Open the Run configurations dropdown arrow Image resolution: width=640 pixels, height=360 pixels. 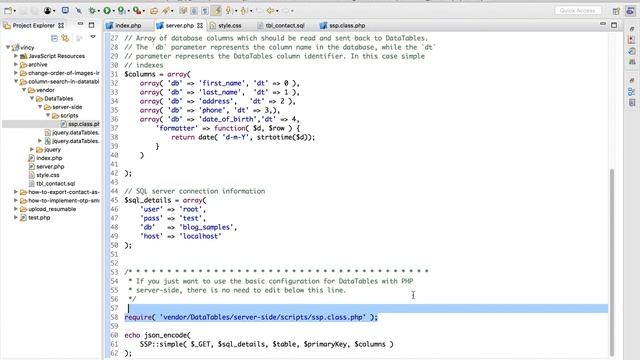tap(113, 11)
